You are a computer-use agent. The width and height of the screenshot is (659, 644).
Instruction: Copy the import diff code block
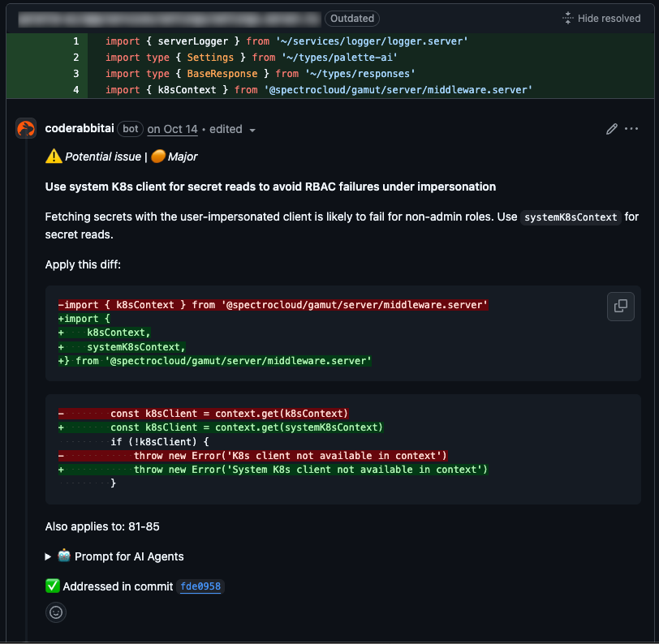[x=620, y=307]
